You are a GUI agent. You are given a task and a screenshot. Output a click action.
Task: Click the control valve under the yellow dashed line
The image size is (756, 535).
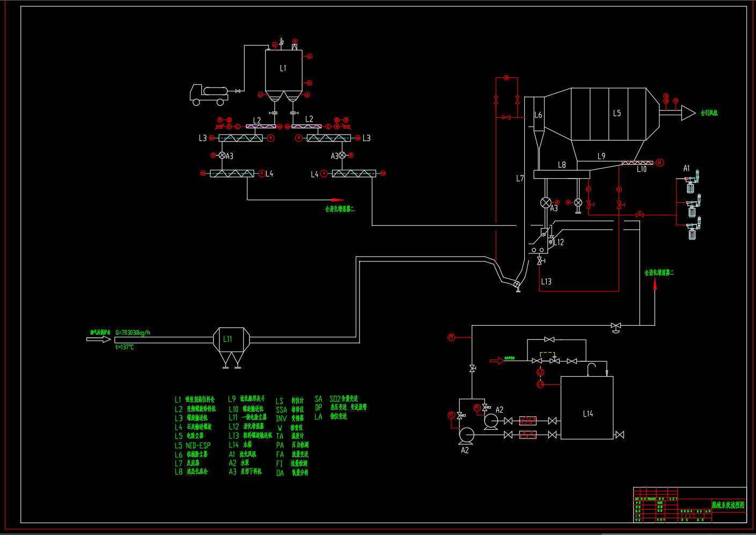pos(555,361)
